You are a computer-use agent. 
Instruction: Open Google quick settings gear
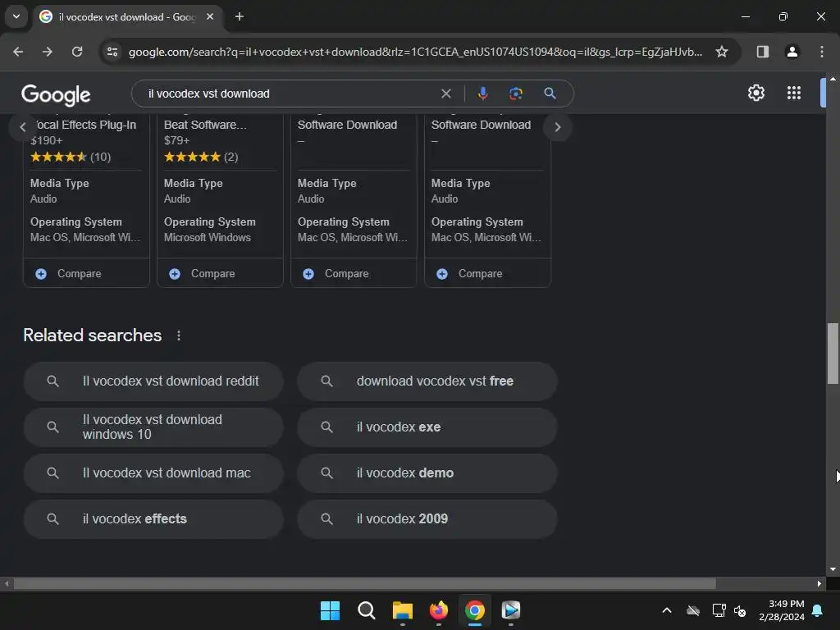click(x=756, y=94)
